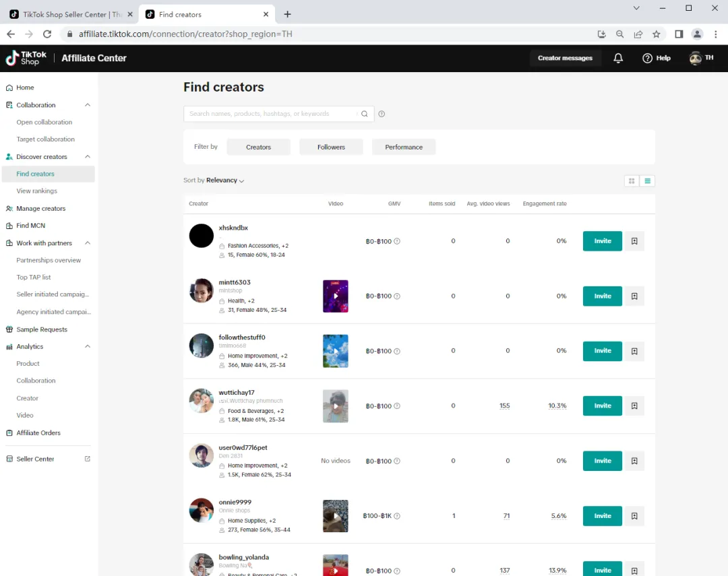Image resolution: width=728 pixels, height=576 pixels.
Task: Bookmark creator wuttichay17
Action: click(634, 406)
